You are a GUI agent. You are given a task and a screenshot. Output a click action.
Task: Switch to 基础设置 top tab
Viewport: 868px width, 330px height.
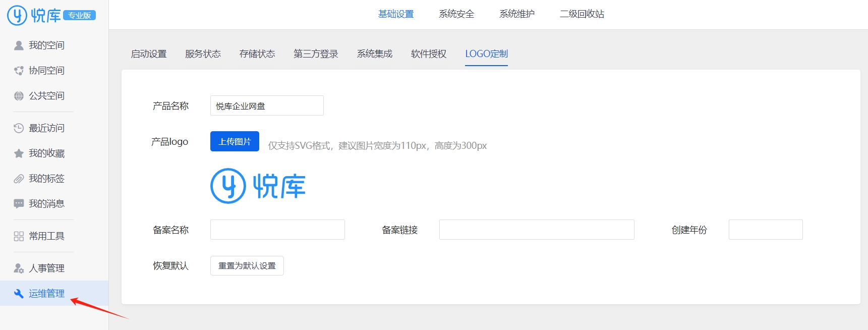tap(396, 14)
